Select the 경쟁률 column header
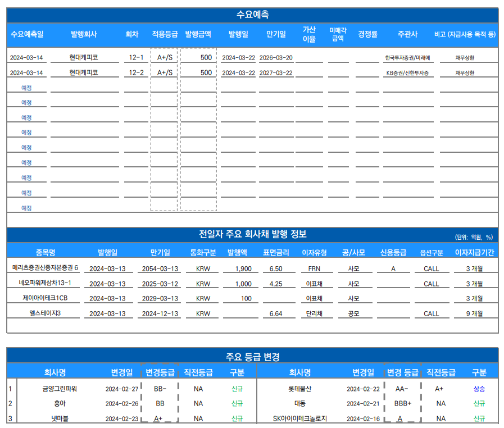Image resolution: width=504 pixels, height=428 pixels. coord(367,34)
